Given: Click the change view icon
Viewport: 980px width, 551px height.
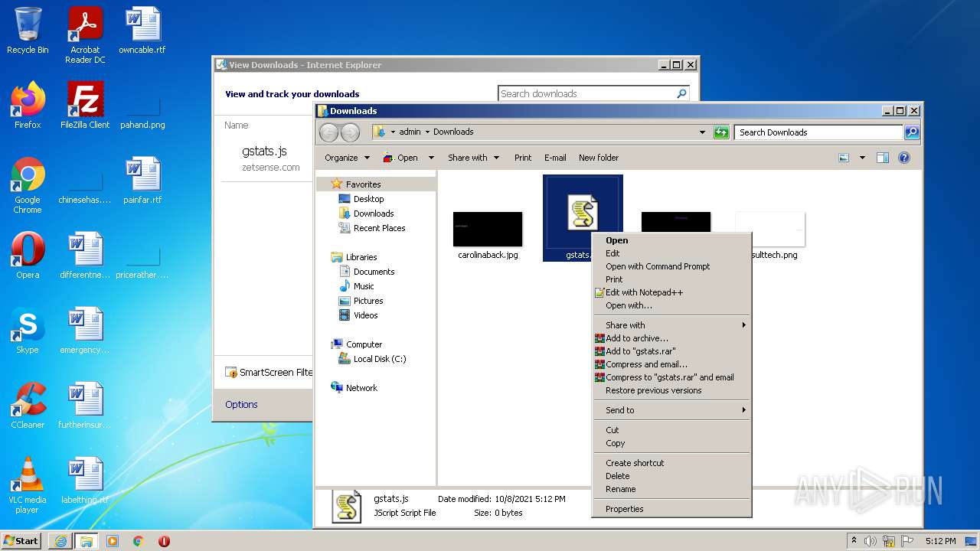Looking at the screenshot, I should (x=844, y=158).
